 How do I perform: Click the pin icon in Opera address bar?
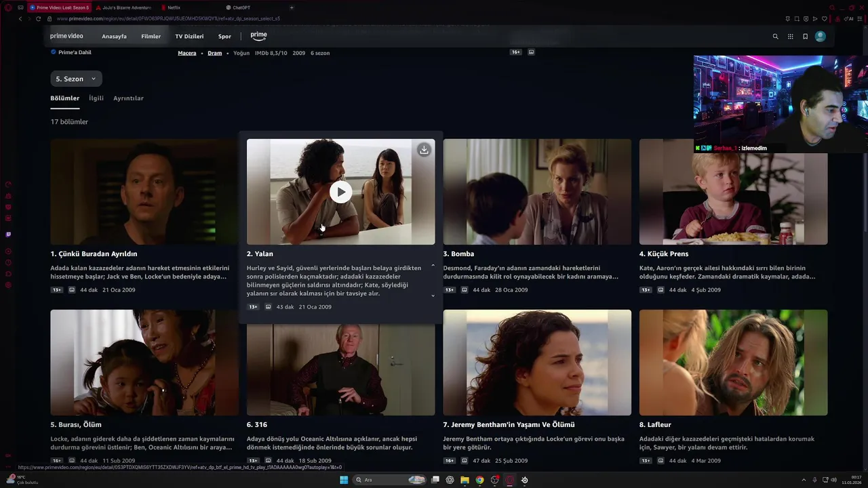(787, 18)
